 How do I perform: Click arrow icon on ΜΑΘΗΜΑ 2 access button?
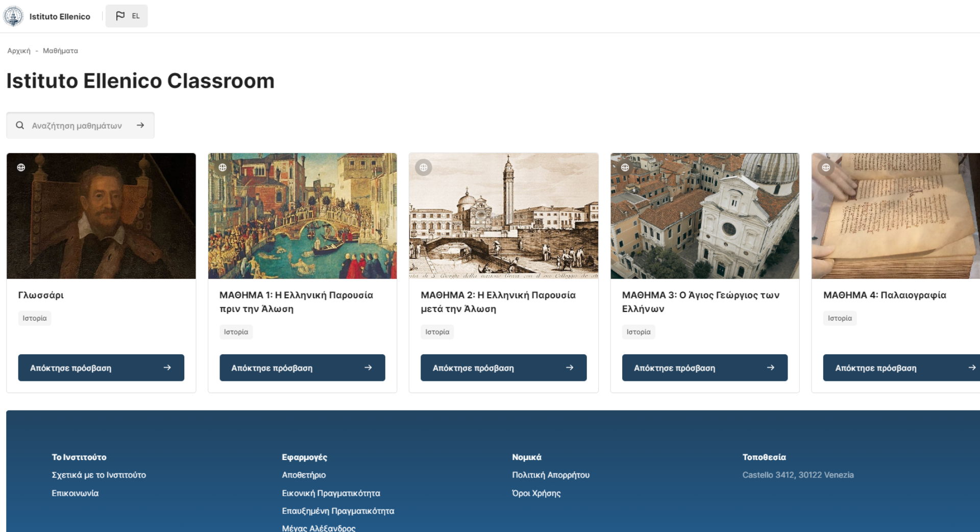point(570,368)
